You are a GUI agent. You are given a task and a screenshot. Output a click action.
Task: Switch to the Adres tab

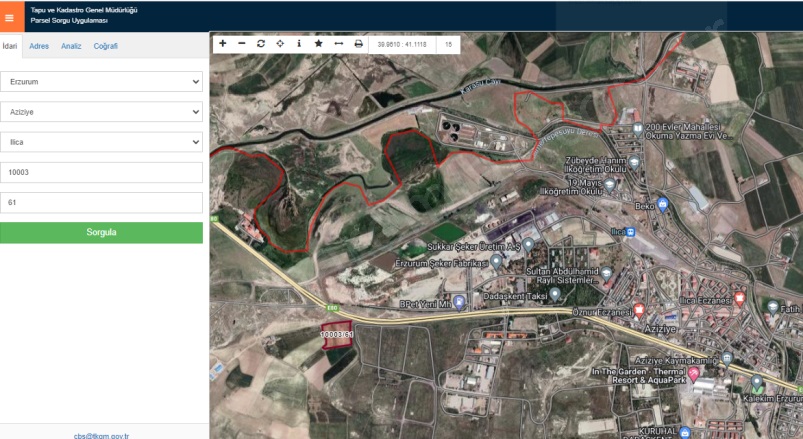pos(39,46)
